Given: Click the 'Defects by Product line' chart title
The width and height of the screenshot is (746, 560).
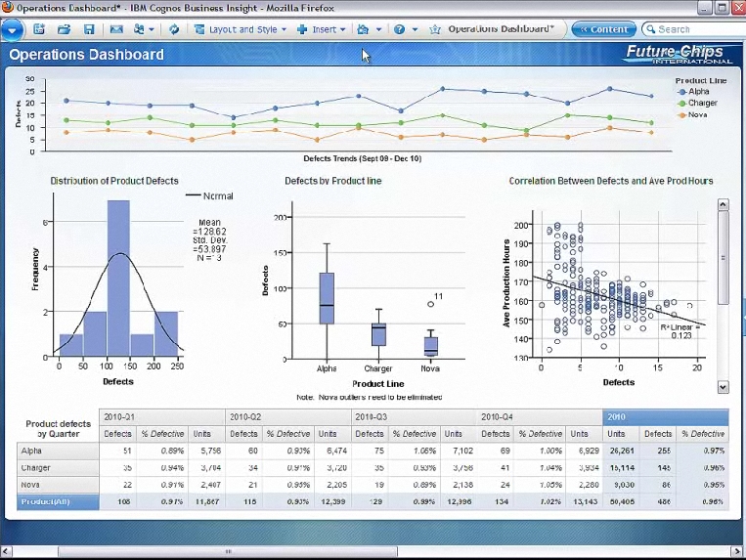Looking at the screenshot, I should tap(333, 181).
